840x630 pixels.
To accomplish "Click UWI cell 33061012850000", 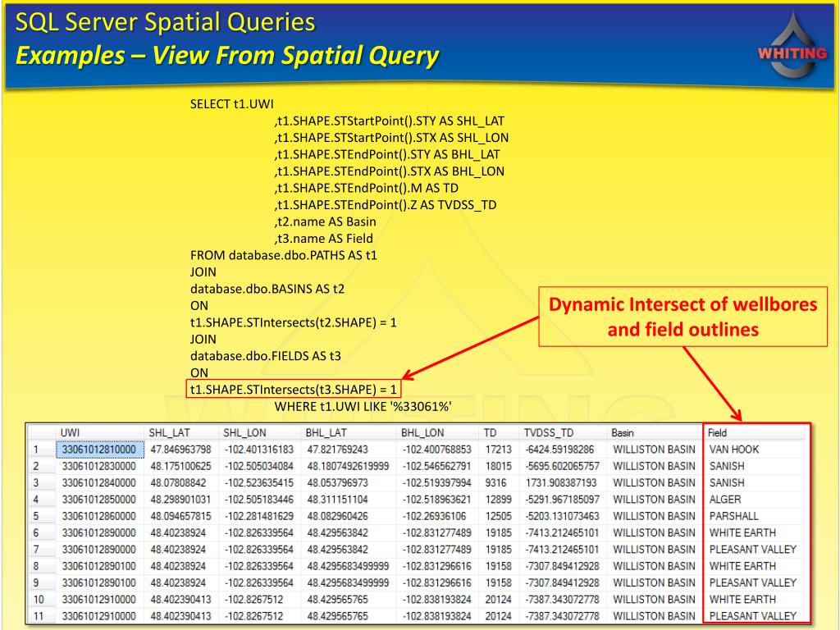I will click(x=99, y=500).
